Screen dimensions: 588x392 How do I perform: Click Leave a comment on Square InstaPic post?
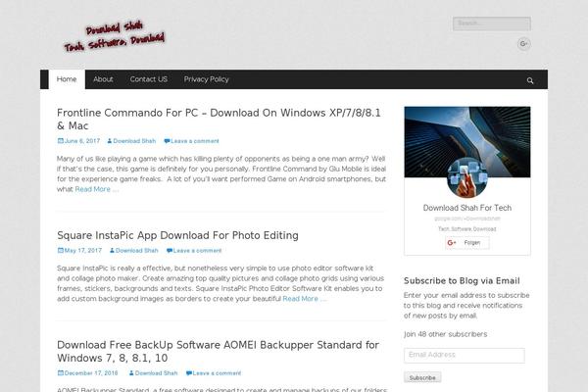pyautogui.click(x=197, y=251)
